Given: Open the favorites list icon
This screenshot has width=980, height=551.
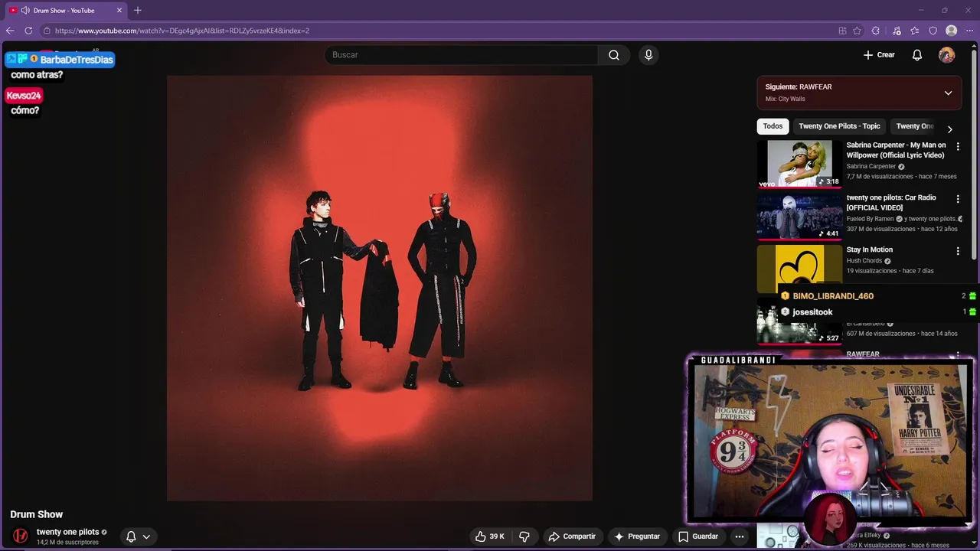Looking at the screenshot, I should coord(915,31).
